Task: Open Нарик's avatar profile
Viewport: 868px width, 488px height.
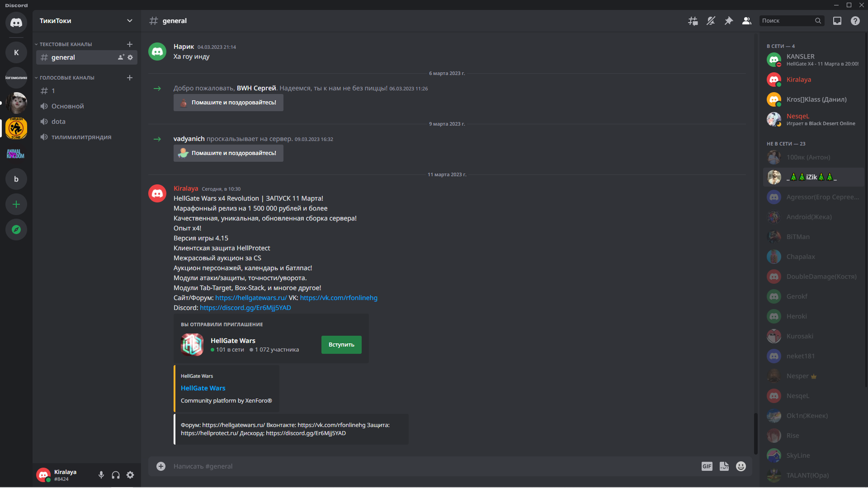Action: point(157,52)
